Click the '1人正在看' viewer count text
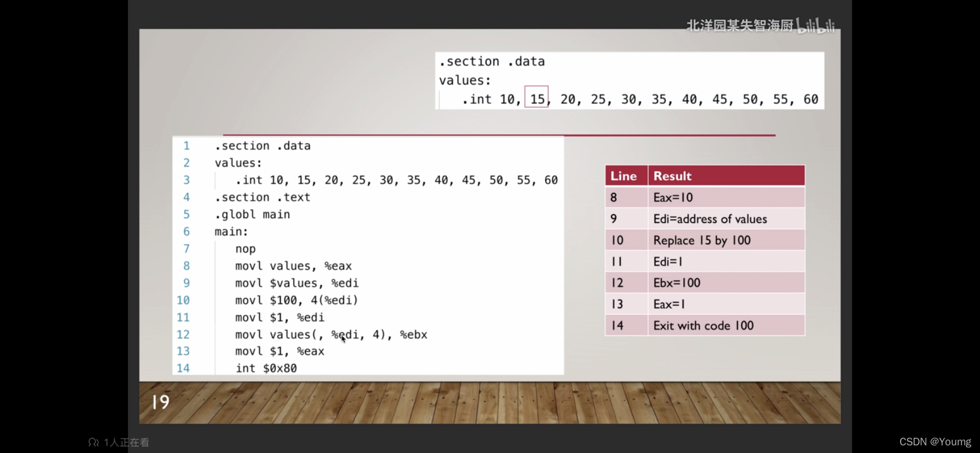The width and height of the screenshot is (980, 453). pos(126,442)
